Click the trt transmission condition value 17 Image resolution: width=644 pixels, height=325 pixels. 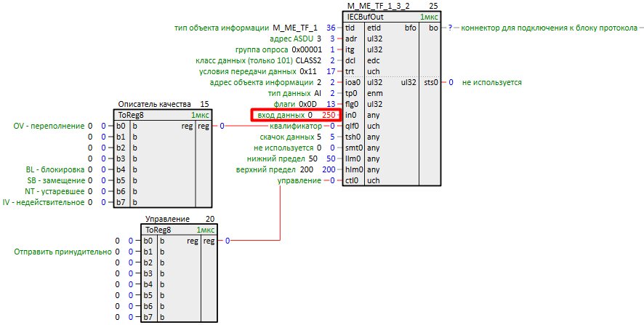click(x=331, y=71)
